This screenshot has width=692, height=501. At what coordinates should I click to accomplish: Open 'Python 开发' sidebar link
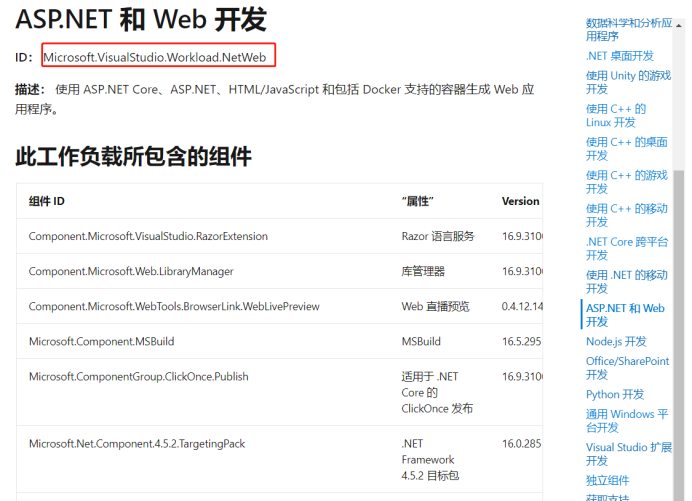[615, 395]
